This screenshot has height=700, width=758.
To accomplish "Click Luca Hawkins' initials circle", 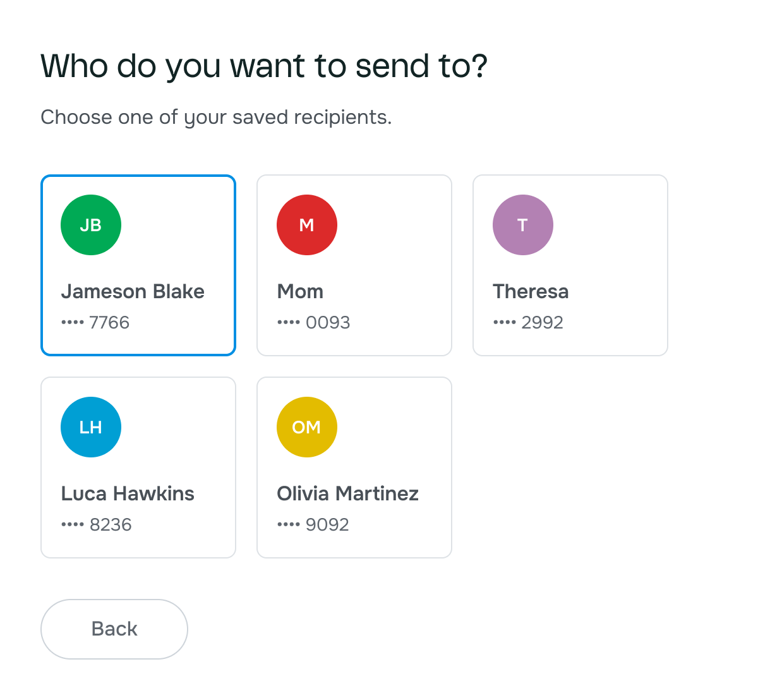I will [x=90, y=426].
